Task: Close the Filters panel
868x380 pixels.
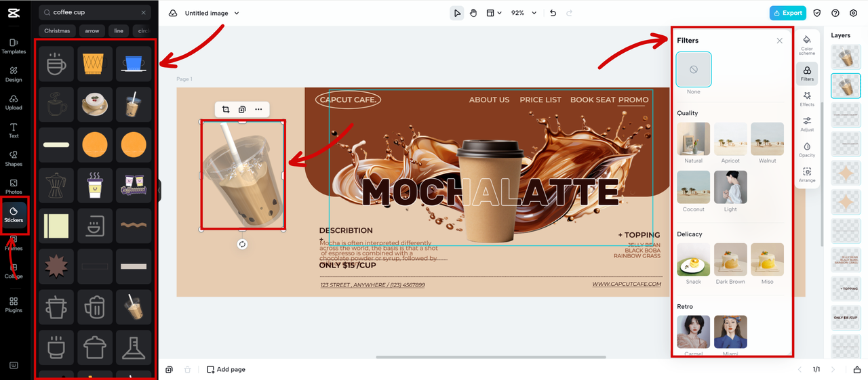Action: tap(779, 41)
